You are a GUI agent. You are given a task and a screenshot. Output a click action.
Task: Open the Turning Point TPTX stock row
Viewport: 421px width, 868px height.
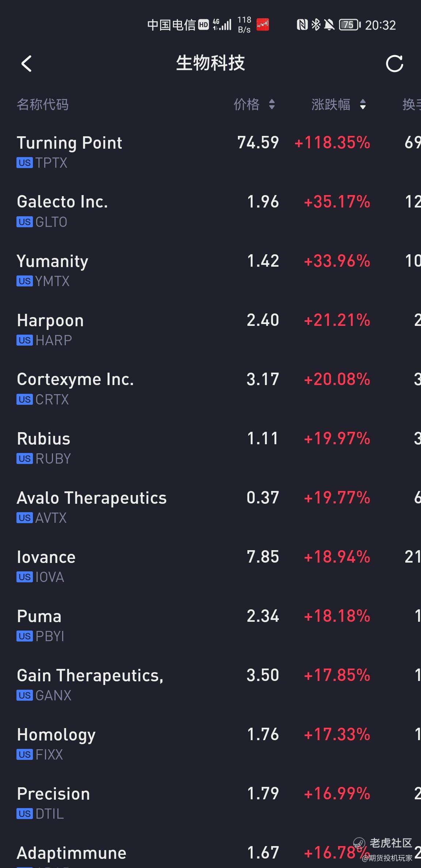(210, 152)
